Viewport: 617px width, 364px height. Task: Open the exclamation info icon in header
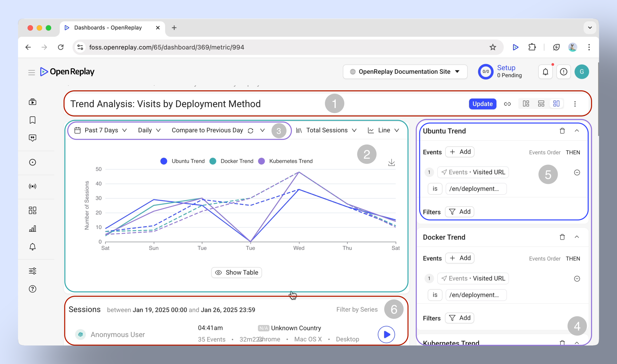(x=564, y=72)
